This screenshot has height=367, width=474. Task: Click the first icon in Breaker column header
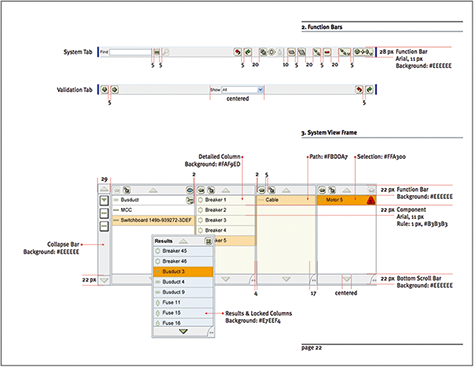coord(201,190)
